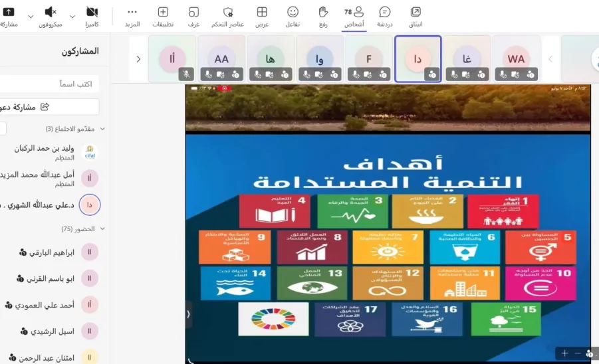Zoom in shared content with plus button
599x364 pixels.
click(x=564, y=353)
